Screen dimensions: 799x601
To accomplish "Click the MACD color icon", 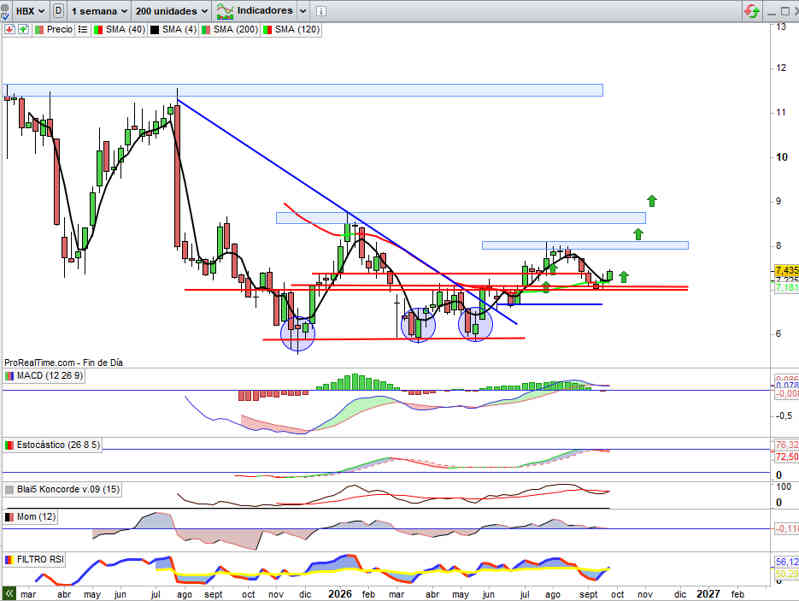I will (9, 376).
